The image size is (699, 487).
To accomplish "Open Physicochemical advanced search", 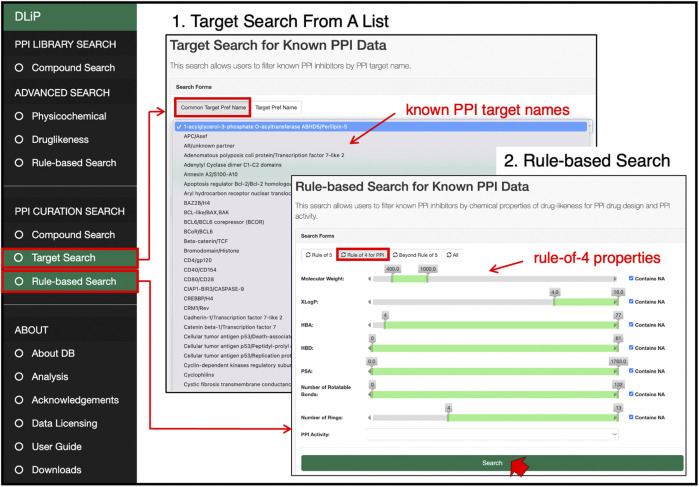I will pyautogui.click(x=70, y=116).
